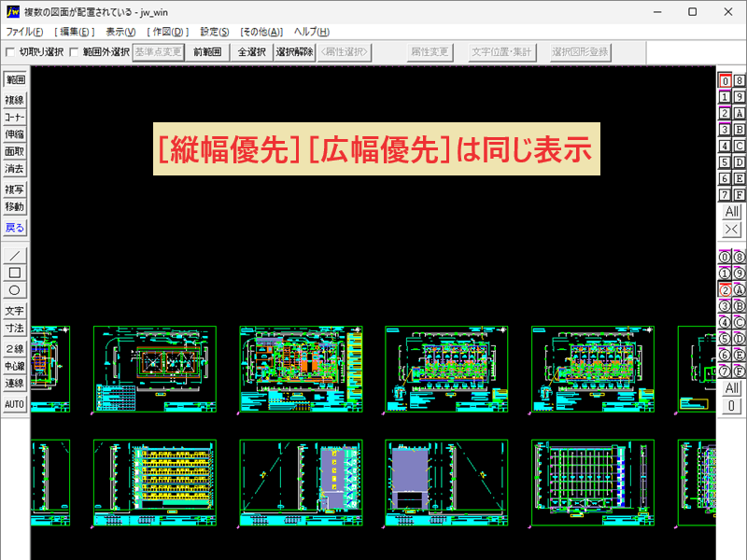Click the layer group 0 button below All
The height and width of the screenshot is (560, 747).
732,406
